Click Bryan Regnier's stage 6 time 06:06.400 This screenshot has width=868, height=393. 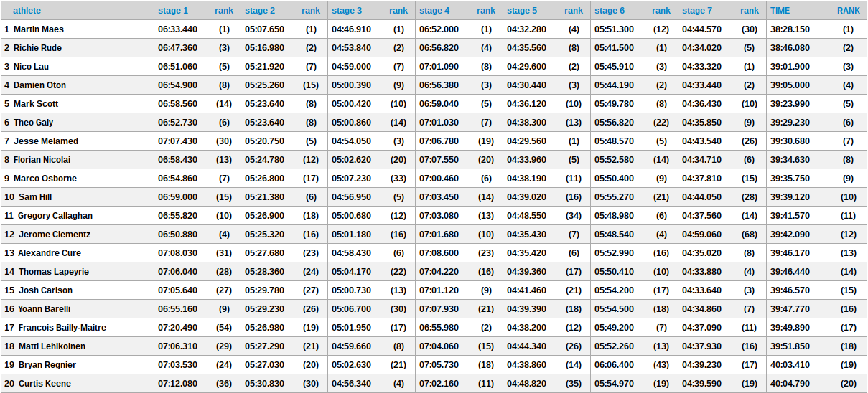[x=614, y=365]
